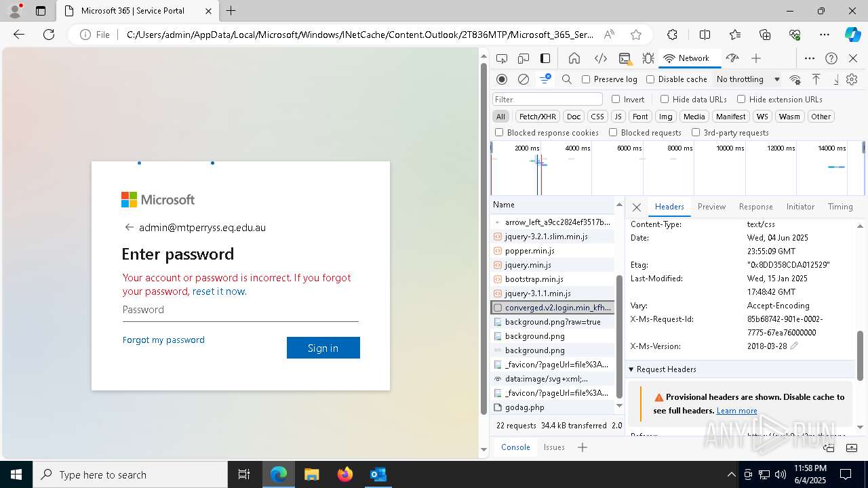Viewport: 868px width, 488px height.
Task: Refresh the browser page
Action: [49, 35]
